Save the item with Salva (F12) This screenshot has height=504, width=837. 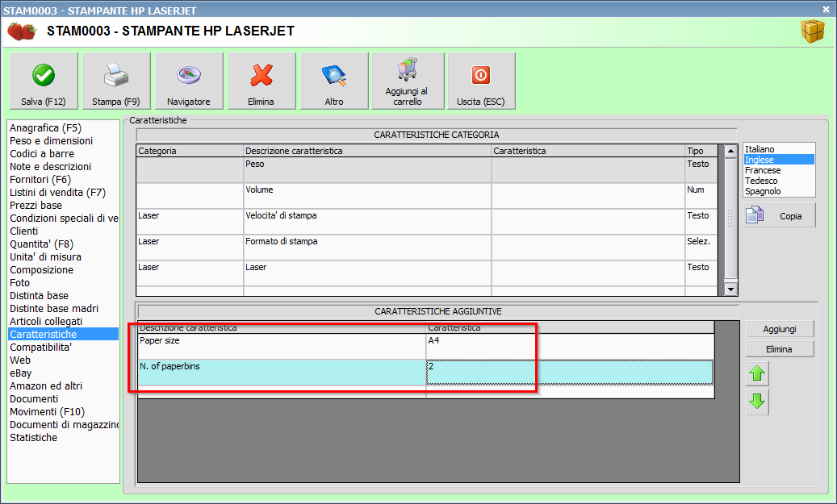coord(44,81)
